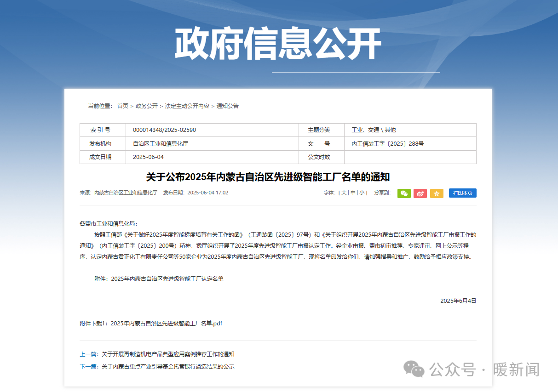Share via the yellow star QZone icon
The height and width of the screenshot is (392, 558).
pyautogui.click(x=437, y=193)
